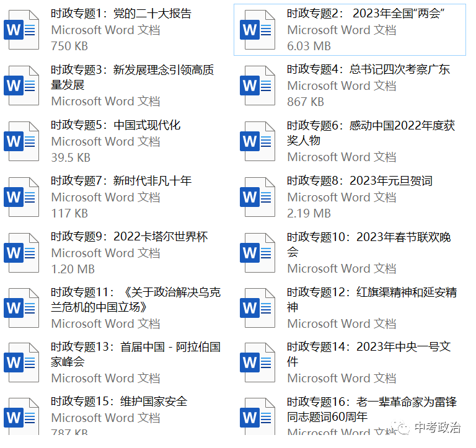476x448 pixels.
Task: Click 'Microsoft Word 文档' type under 时政专题15
Action: click(105, 418)
